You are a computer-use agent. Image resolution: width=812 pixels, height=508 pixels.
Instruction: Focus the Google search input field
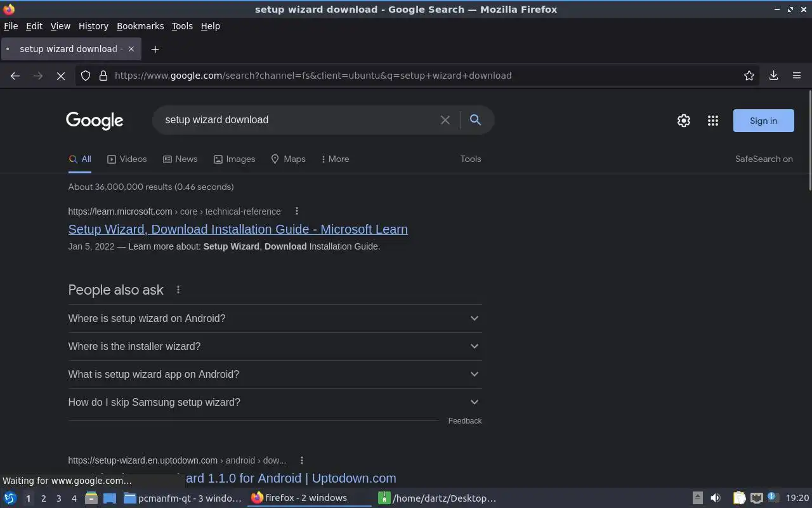[x=298, y=120]
